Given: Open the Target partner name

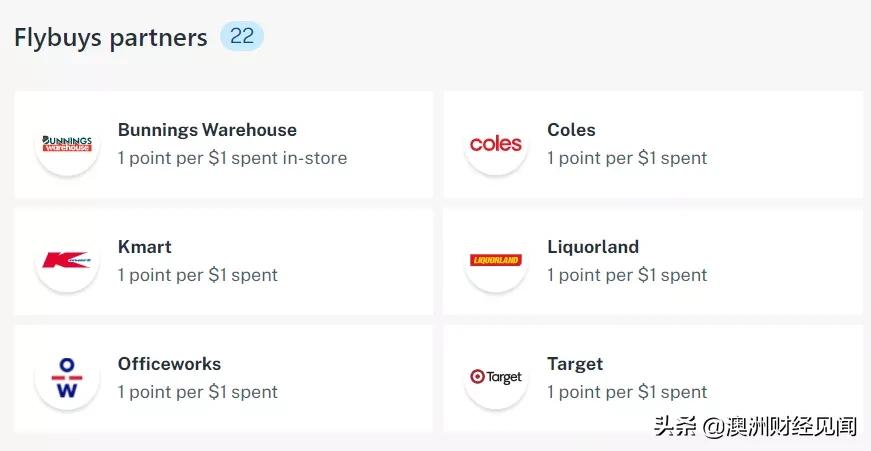Looking at the screenshot, I should 575,364.
